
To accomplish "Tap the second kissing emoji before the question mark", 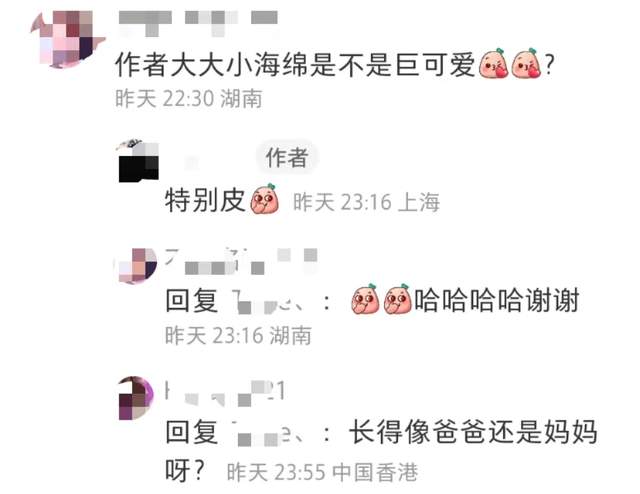I will pyautogui.click(x=527, y=63).
